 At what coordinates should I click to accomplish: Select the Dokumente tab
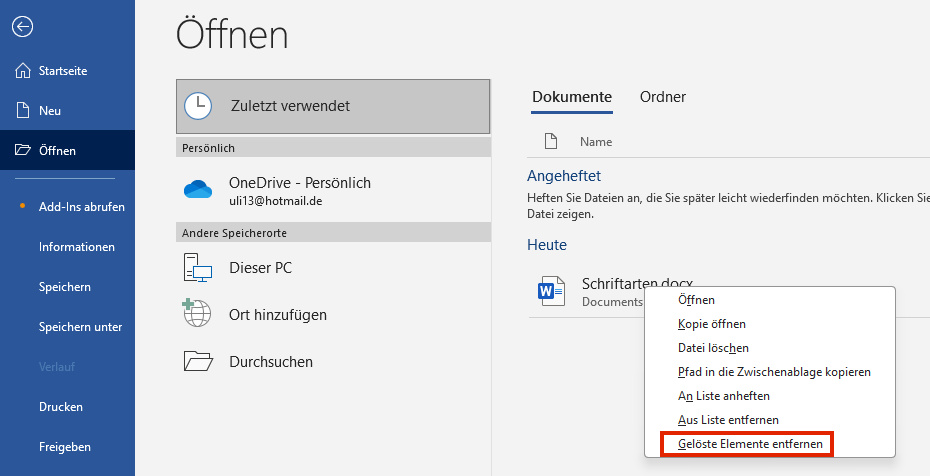pos(572,97)
